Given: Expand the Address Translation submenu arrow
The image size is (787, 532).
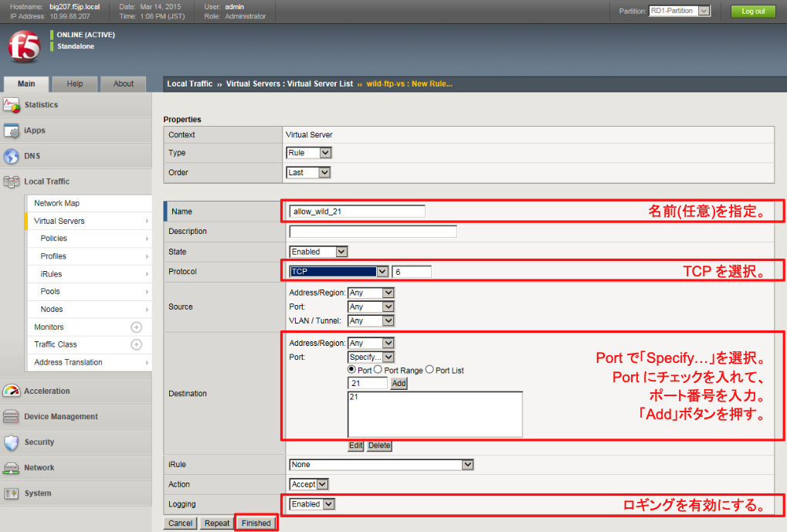Looking at the screenshot, I should tap(147, 362).
